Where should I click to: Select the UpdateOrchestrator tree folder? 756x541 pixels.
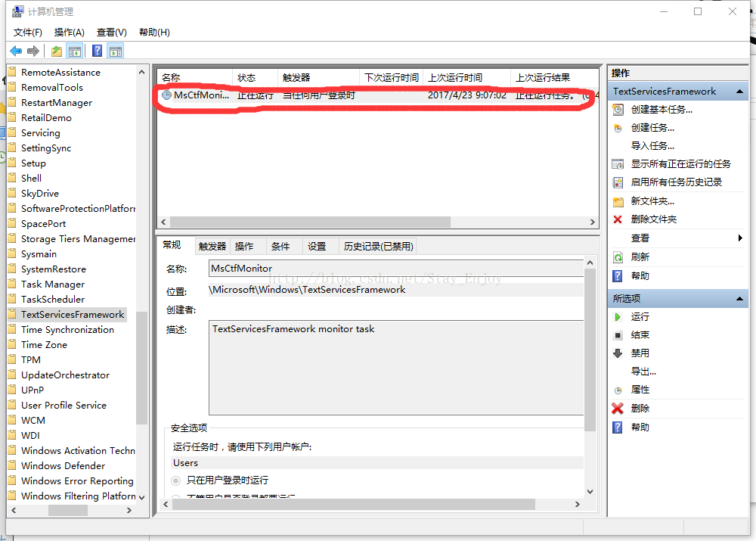coord(65,375)
